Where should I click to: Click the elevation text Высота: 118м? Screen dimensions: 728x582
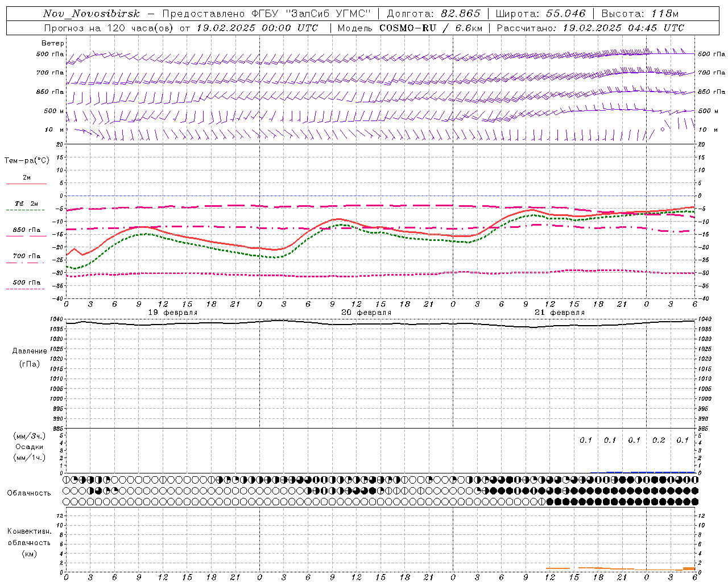tap(640, 14)
